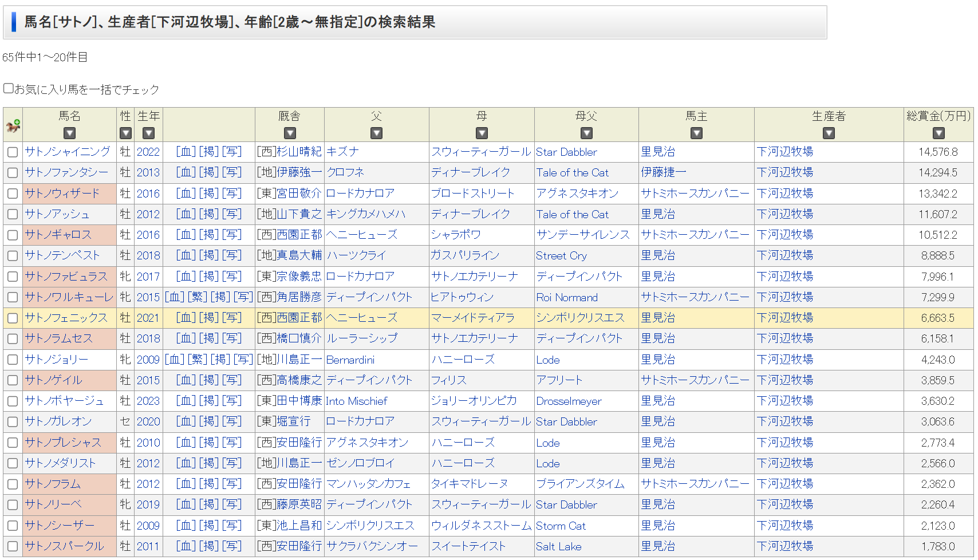Click the sort arrow under 厩舎 header

point(290,133)
